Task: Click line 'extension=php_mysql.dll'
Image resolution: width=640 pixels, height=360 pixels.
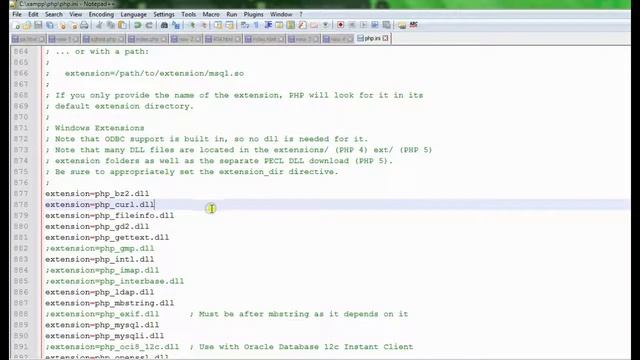Action: (102, 325)
